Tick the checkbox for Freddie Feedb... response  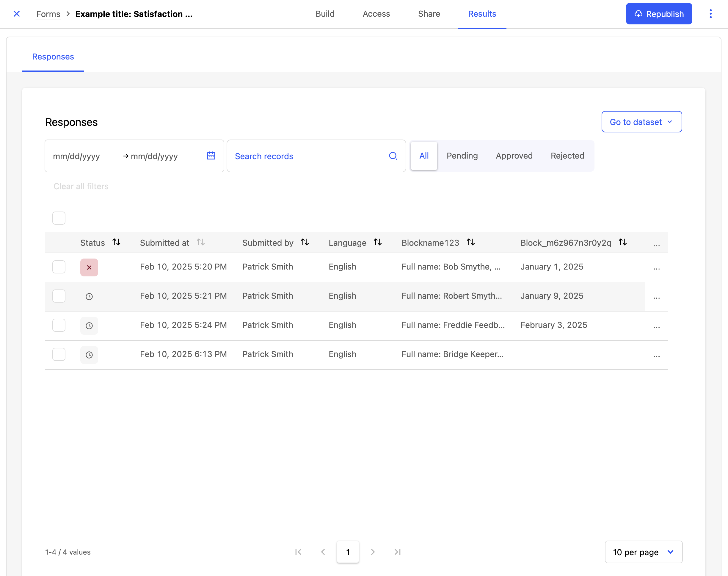click(x=59, y=325)
